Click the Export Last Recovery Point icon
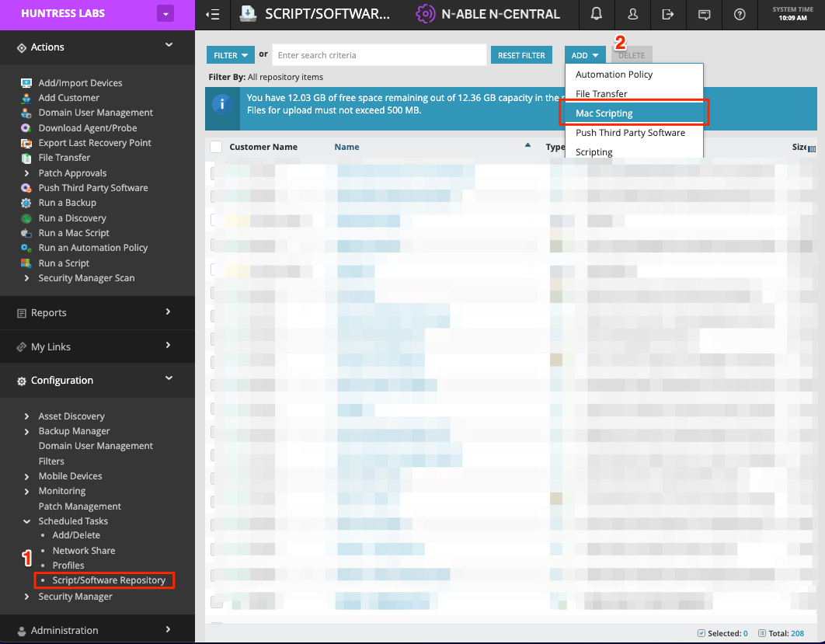 (x=26, y=143)
